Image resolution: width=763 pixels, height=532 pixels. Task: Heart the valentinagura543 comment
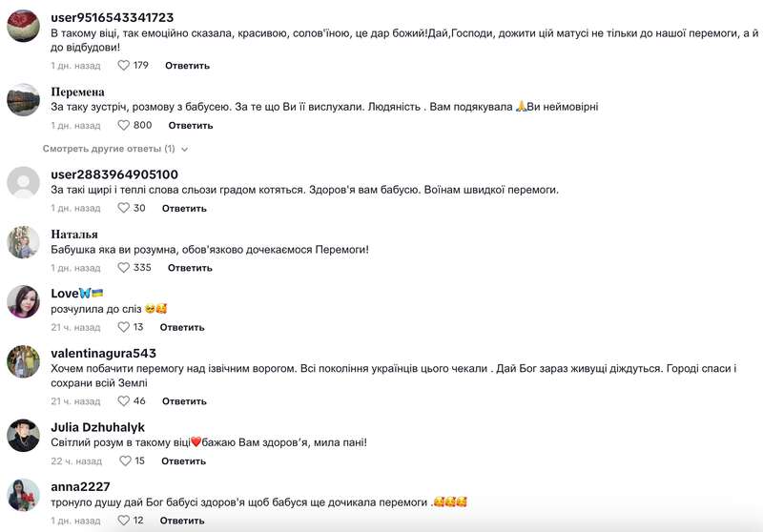123,401
